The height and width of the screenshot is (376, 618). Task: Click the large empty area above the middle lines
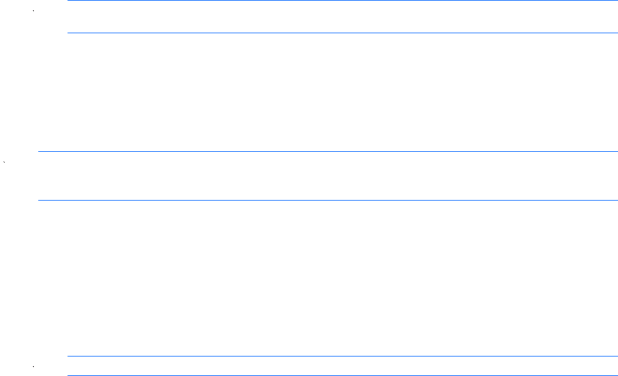[x=328, y=92]
